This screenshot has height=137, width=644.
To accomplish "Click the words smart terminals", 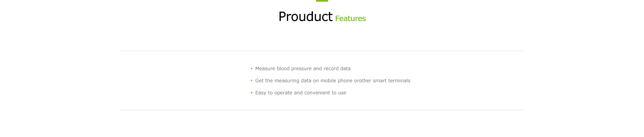I will [391, 81].
